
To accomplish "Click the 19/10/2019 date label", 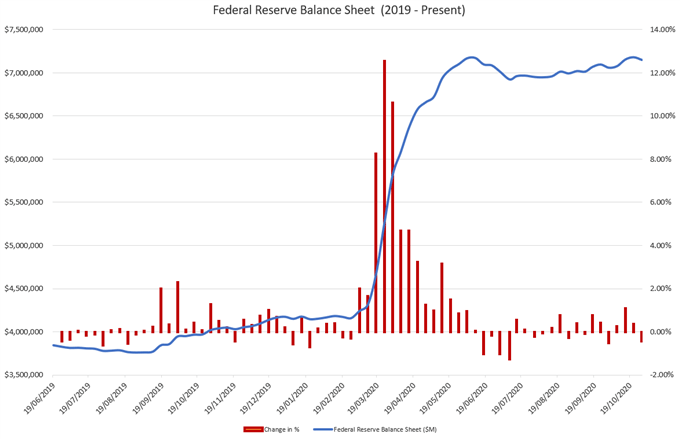I will (183, 398).
